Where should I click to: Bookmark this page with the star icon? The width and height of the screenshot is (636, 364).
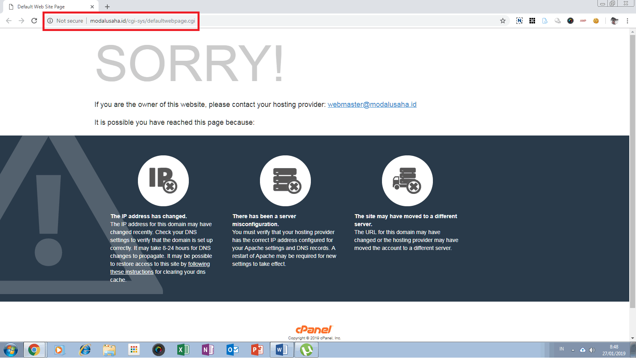tap(502, 21)
